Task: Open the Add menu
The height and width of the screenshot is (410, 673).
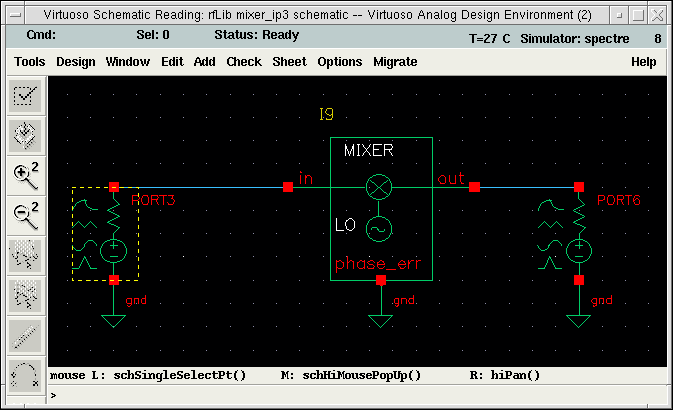Action: click(x=205, y=62)
